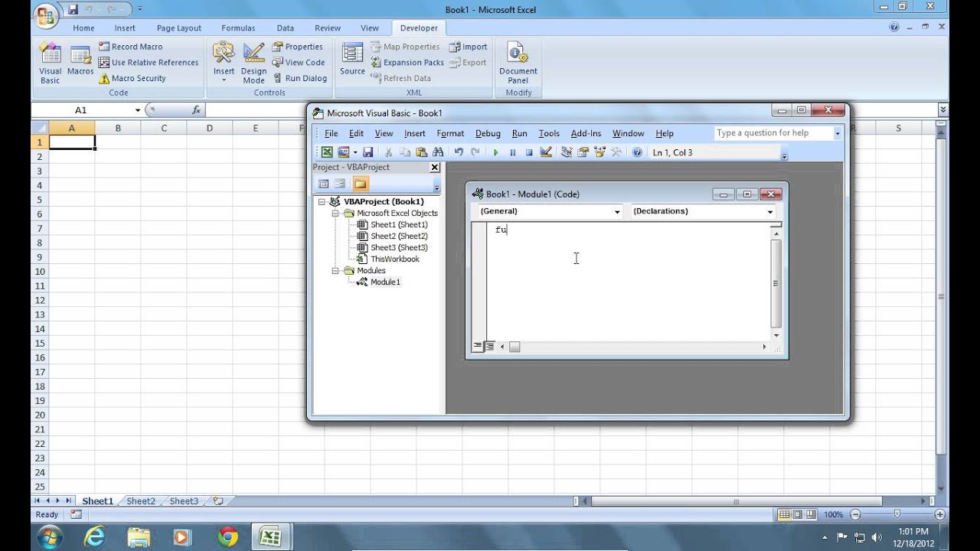Save the VBA project with the floppy icon
Viewport: 980px width, 551px height.
tap(367, 152)
